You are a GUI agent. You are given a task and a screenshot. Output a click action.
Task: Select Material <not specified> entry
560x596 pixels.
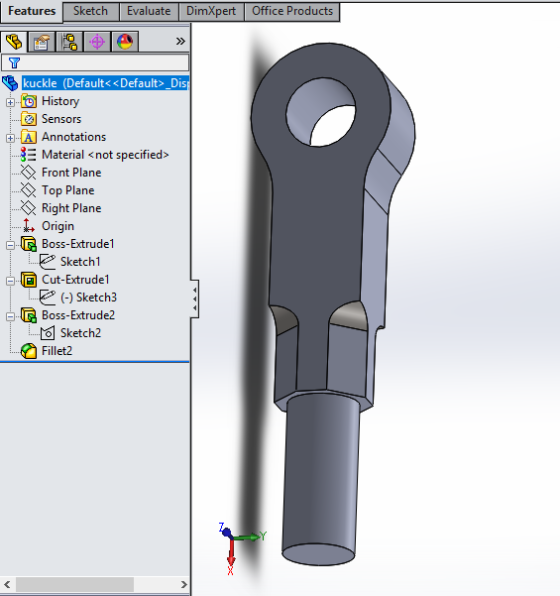pyautogui.click(x=105, y=155)
